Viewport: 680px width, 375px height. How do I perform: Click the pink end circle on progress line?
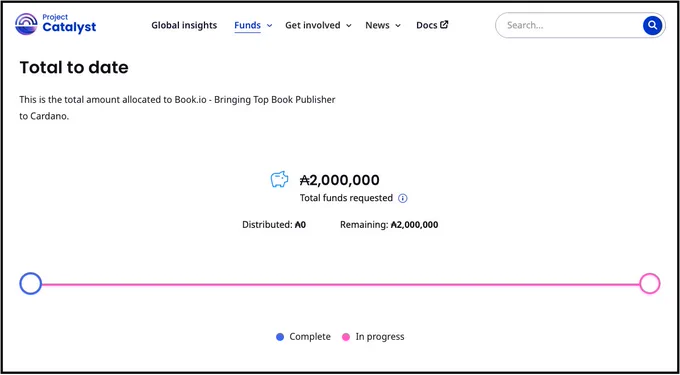click(649, 284)
